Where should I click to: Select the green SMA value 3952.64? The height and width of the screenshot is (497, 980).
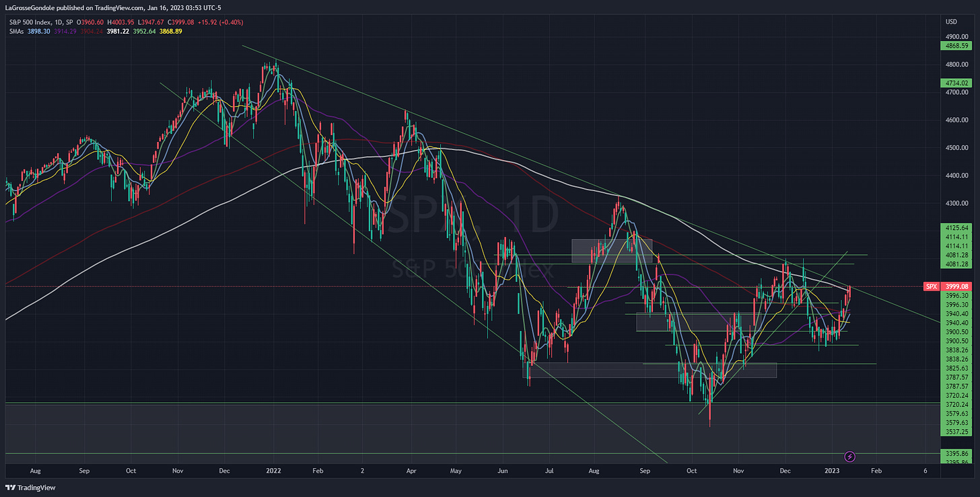[144, 31]
